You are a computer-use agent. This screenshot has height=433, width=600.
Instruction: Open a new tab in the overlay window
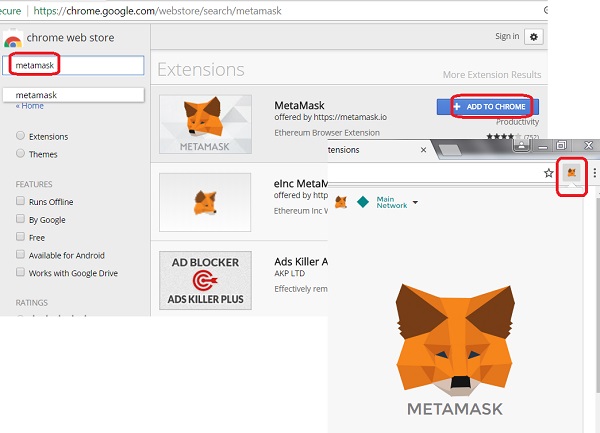click(450, 150)
